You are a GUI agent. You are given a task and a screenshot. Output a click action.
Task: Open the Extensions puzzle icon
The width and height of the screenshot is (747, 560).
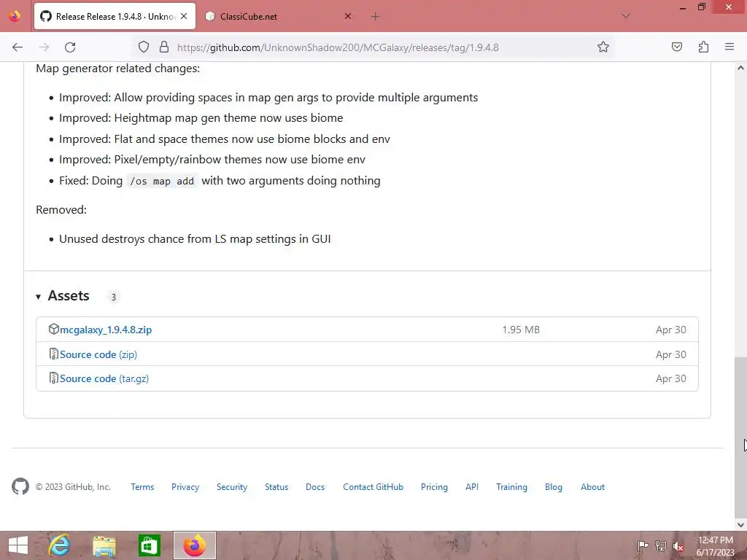[x=704, y=47]
